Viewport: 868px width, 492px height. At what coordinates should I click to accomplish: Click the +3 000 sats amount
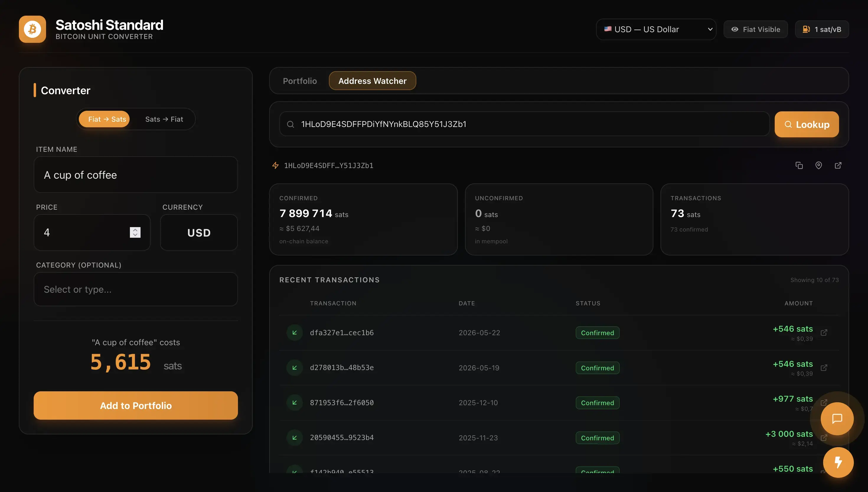click(x=789, y=434)
